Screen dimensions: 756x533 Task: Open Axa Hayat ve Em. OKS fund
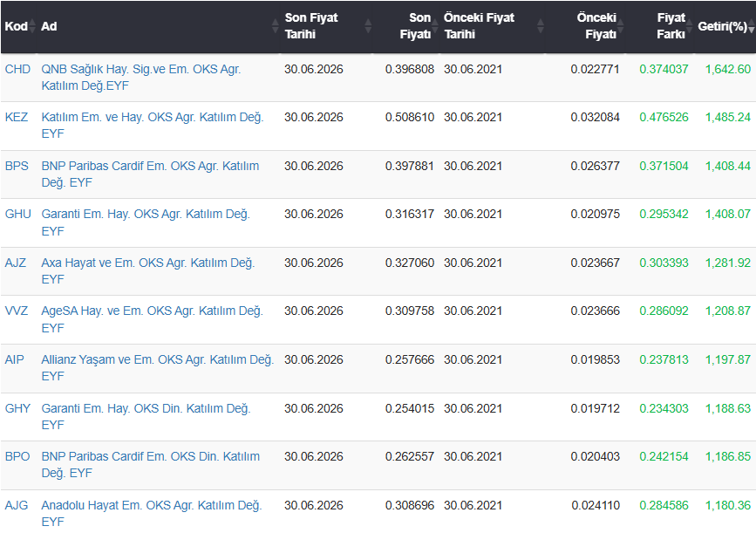click(x=148, y=271)
